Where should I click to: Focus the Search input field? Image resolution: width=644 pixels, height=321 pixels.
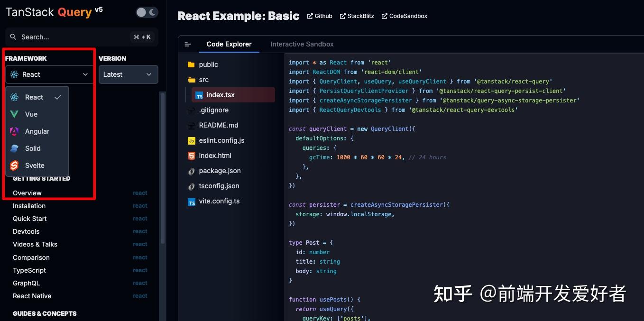click(82, 37)
